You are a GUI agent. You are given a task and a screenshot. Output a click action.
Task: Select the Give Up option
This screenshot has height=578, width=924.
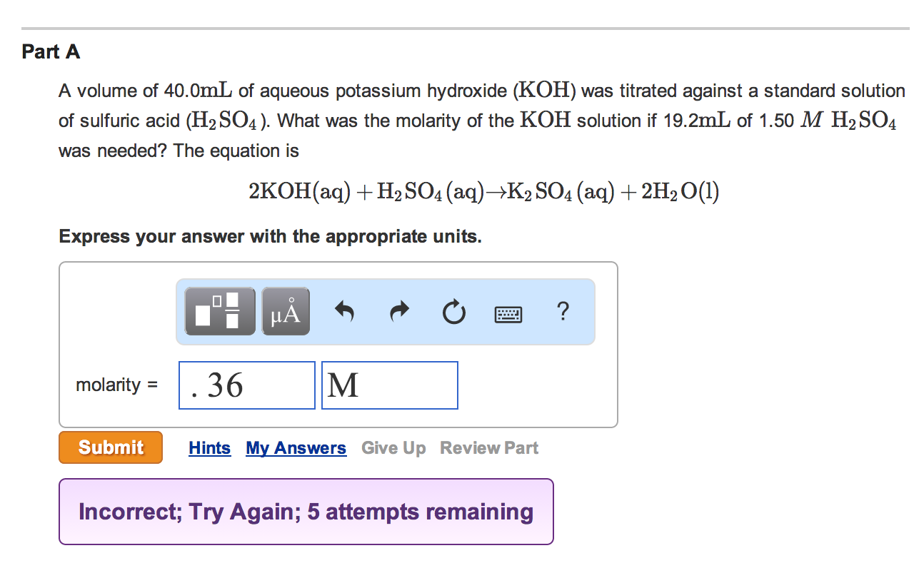[393, 448]
